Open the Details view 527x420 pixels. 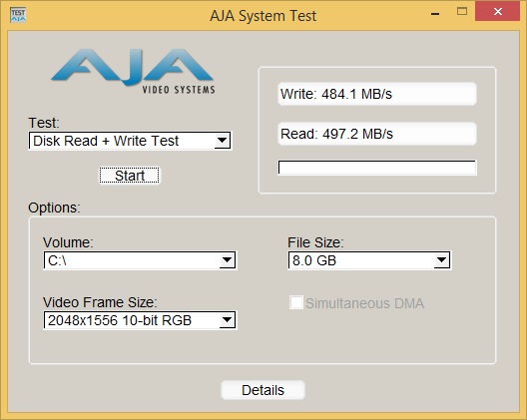[263, 390]
